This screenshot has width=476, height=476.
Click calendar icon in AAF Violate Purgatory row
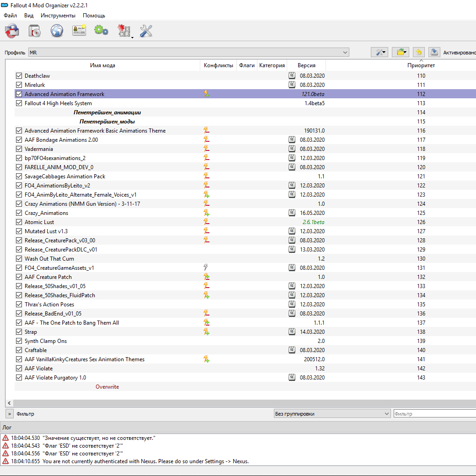(292, 377)
